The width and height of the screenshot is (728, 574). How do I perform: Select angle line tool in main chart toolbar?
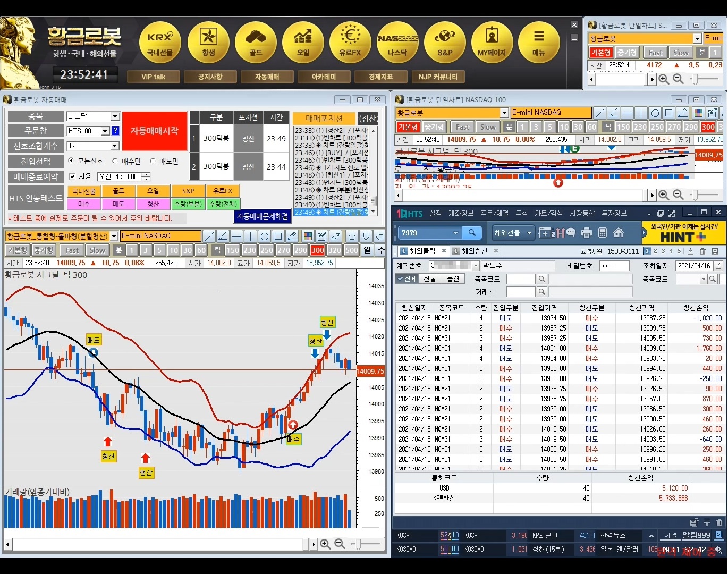[x=223, y=236]
